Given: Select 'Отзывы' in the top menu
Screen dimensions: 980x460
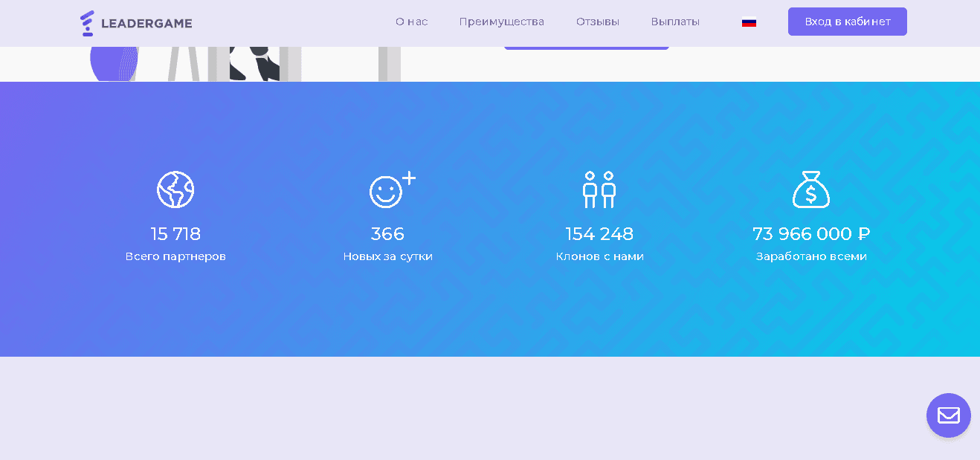Looking at the screenshot, I should [597, 22].
